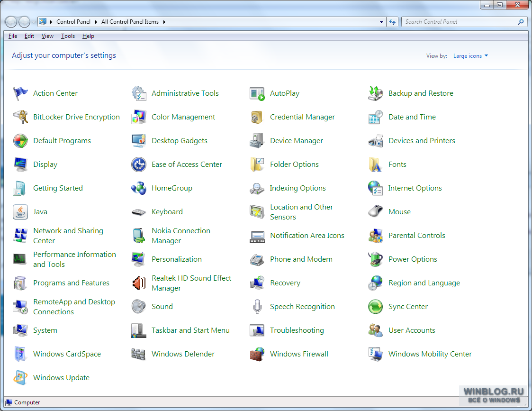This screenshot has width=532, height=411.
Task: Open the Notification Area Icons link
Action: point(307,236)
